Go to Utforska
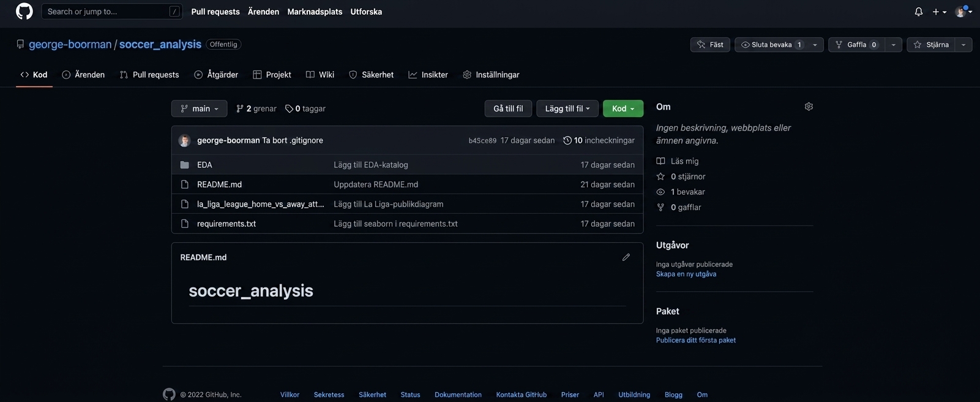 [366, 12]
